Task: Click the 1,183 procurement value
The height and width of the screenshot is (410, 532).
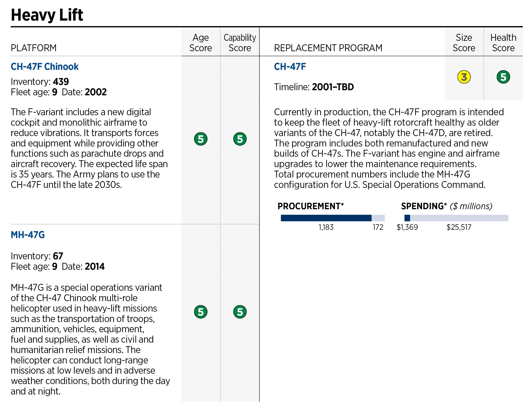Action: point(326,227)
